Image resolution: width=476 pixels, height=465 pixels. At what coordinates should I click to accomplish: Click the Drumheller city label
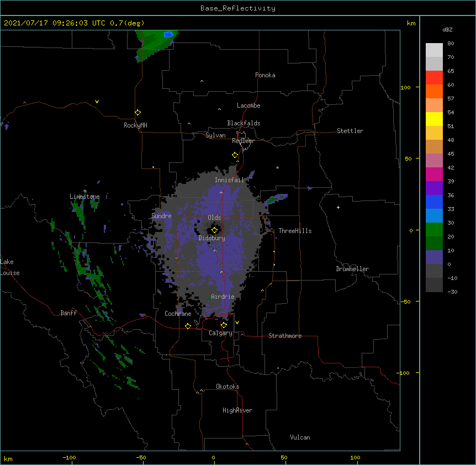coord(352,269)
